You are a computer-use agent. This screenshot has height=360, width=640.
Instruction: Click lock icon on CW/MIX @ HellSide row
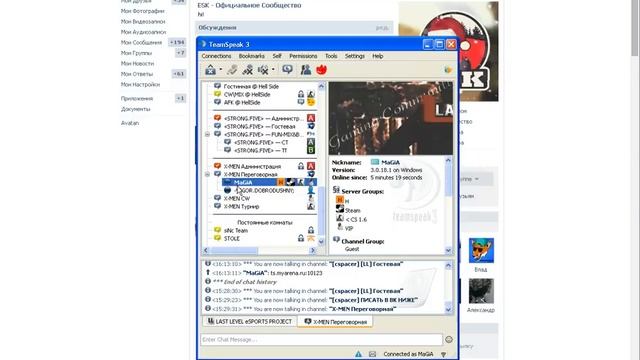[301, 94]
